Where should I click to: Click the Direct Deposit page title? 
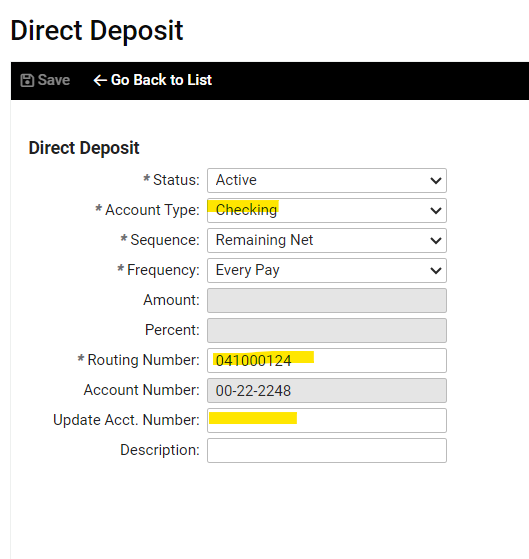pyautogui.click(x=97, y=31)
